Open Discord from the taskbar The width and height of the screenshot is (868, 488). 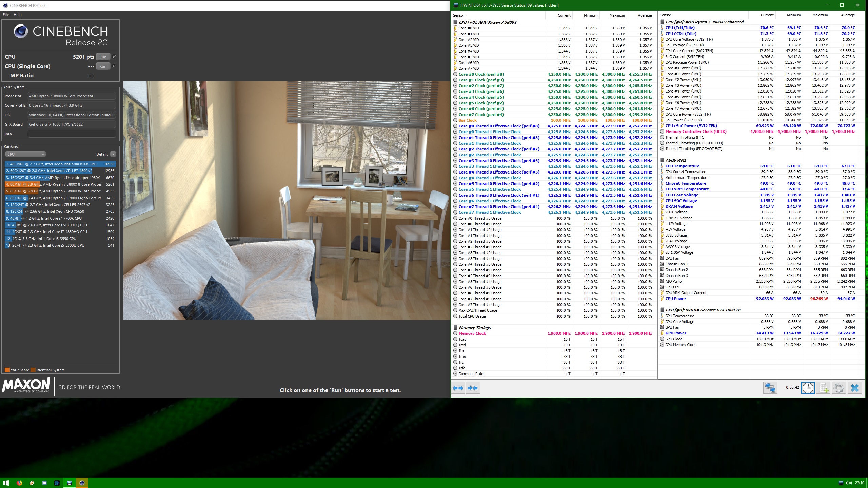click(x=44, y=483)
